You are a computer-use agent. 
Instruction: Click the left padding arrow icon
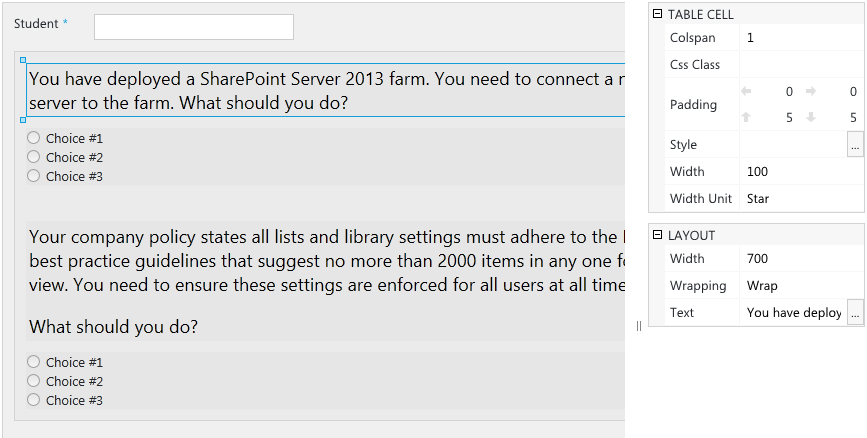click(746, 91)
